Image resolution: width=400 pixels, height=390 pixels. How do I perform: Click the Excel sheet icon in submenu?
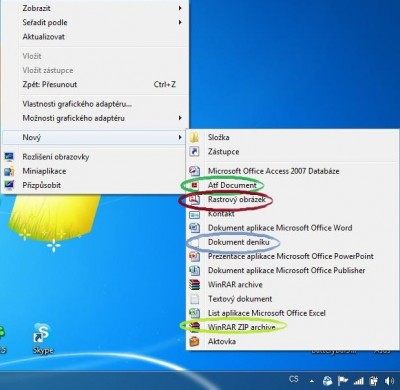pyautogui.click(x=194, y=313)
